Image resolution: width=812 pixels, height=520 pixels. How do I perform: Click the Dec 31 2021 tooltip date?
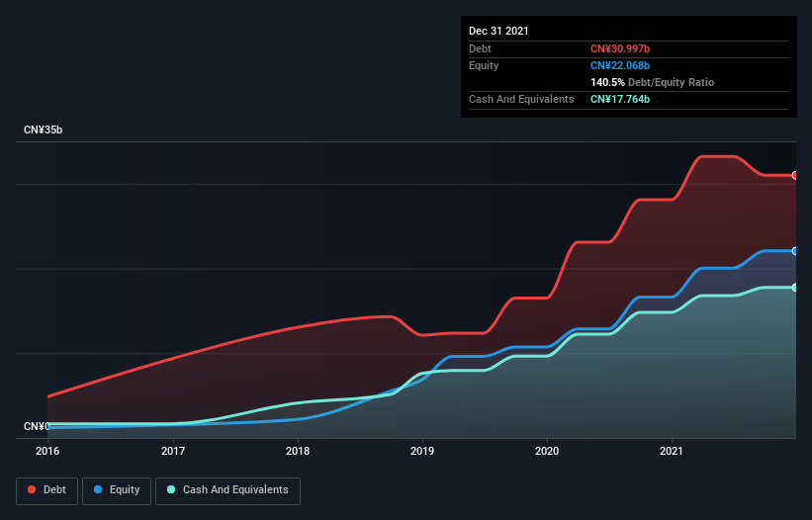point(498,31)
